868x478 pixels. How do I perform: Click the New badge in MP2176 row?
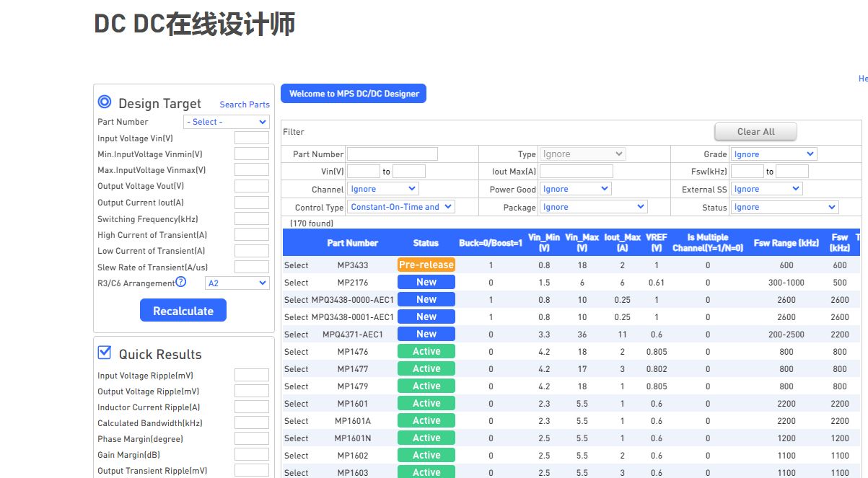pyautogui.click(x=426, y=282)
